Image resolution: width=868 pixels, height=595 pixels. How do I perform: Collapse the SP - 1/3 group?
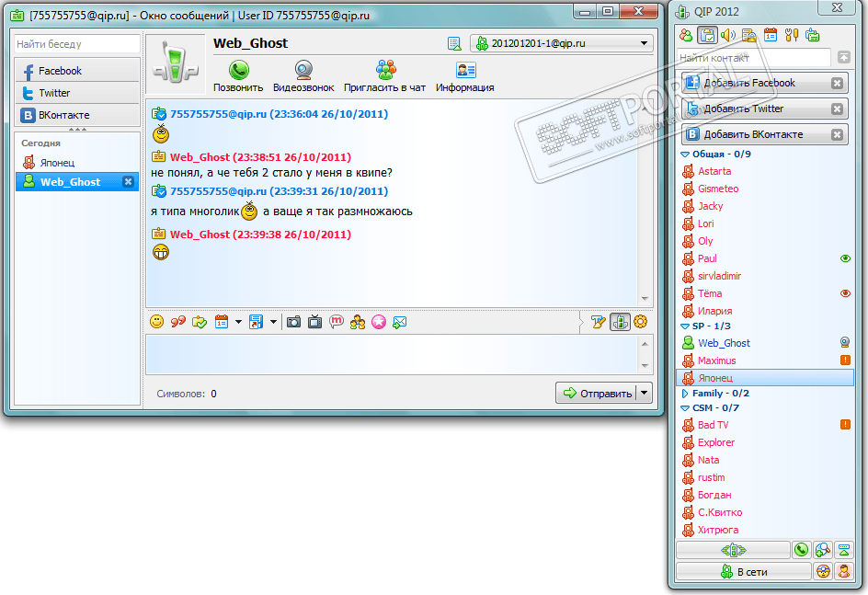point(685,326)
